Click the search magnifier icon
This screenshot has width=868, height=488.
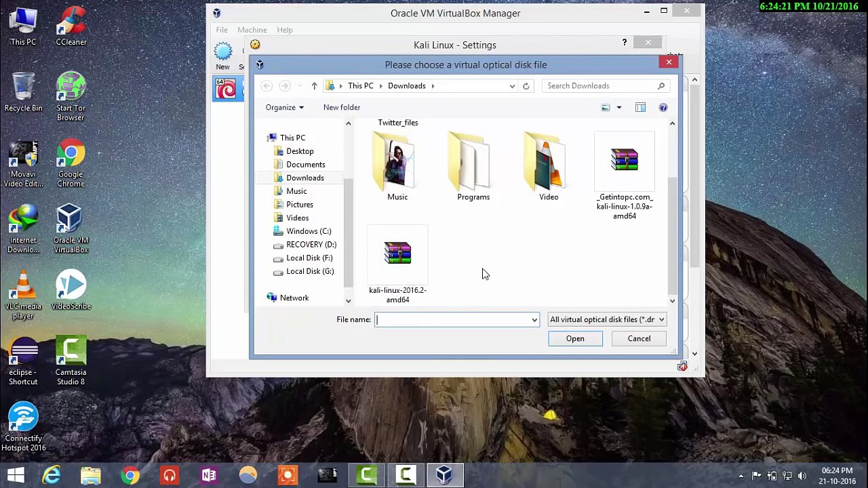(661, 86)
